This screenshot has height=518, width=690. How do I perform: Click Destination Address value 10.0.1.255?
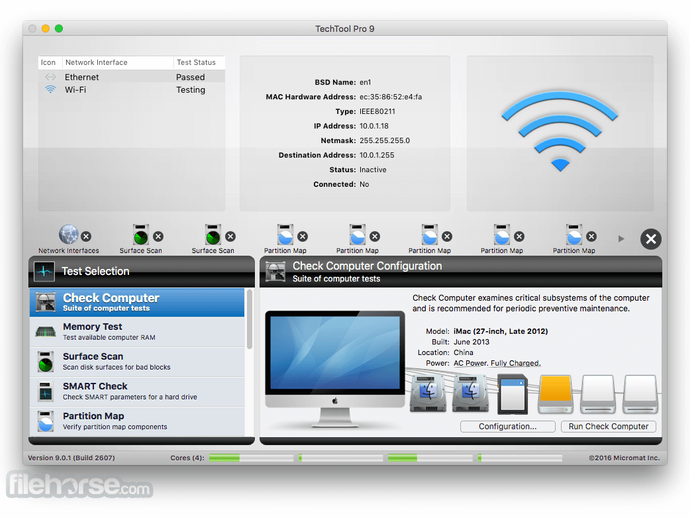click(377, 155)
